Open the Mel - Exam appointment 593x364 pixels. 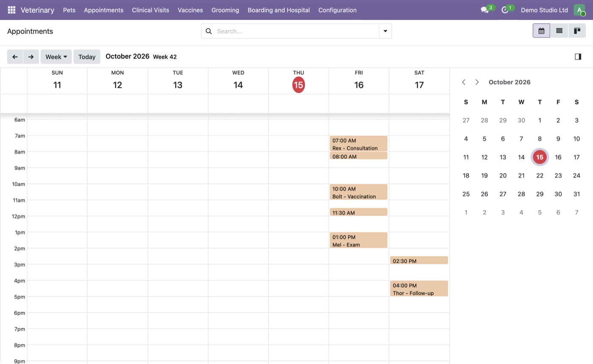359,240
